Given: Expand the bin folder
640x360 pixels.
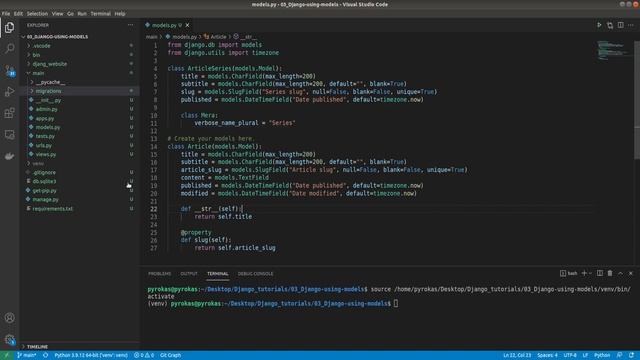Looking at the screenshot, I should click(x=36, y=55).
